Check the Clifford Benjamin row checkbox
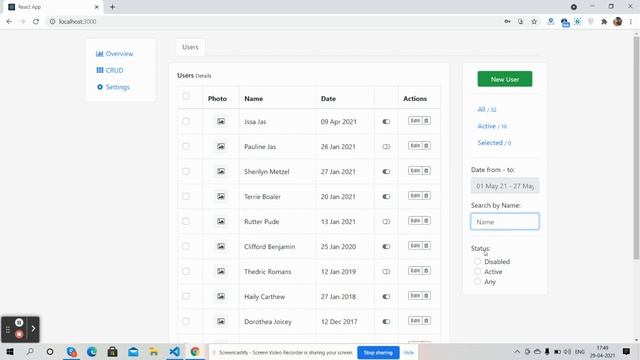The image size is (640, 360). (186, 246)
